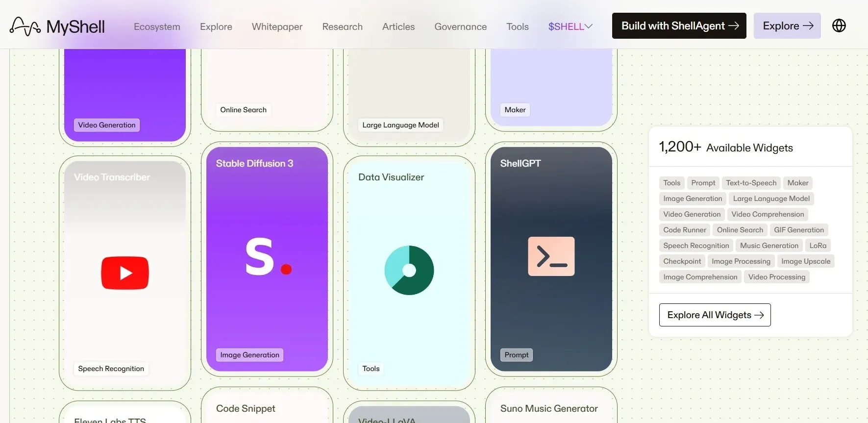Open the Ecosystem nav item
Screen dimensions: 868x423
tap(157, 26)
